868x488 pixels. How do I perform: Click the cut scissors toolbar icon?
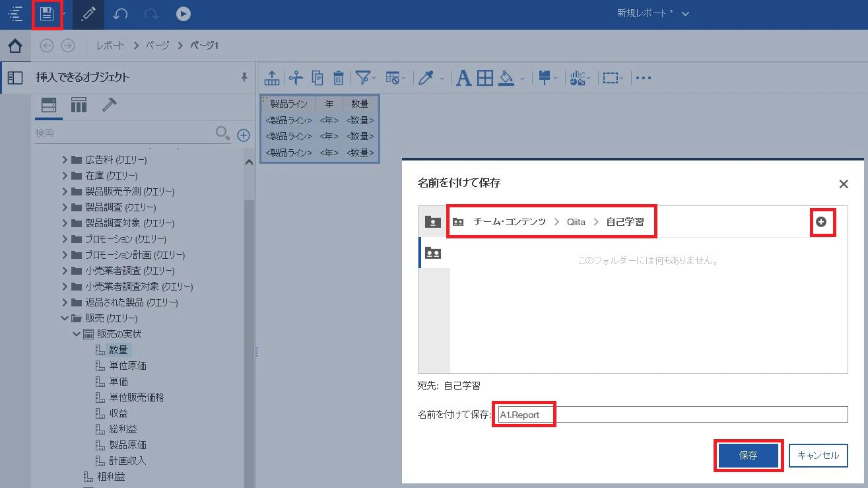click(296, 78)
